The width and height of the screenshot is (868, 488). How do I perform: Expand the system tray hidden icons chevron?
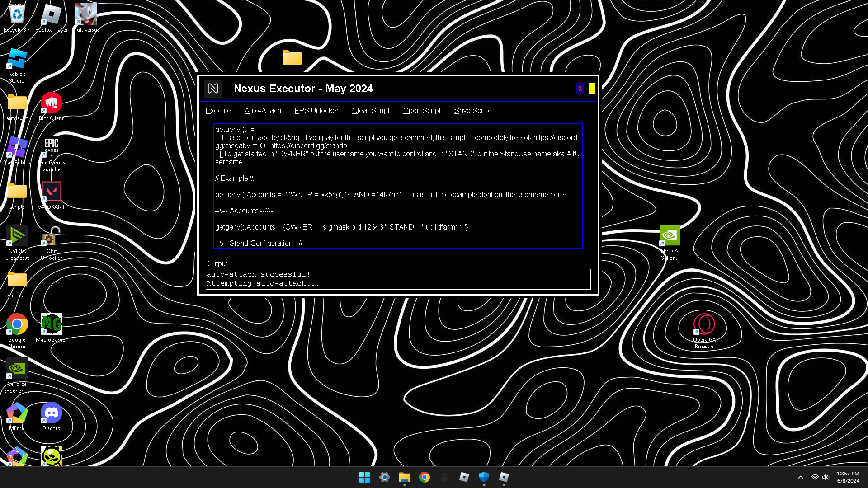coord(800,477)
